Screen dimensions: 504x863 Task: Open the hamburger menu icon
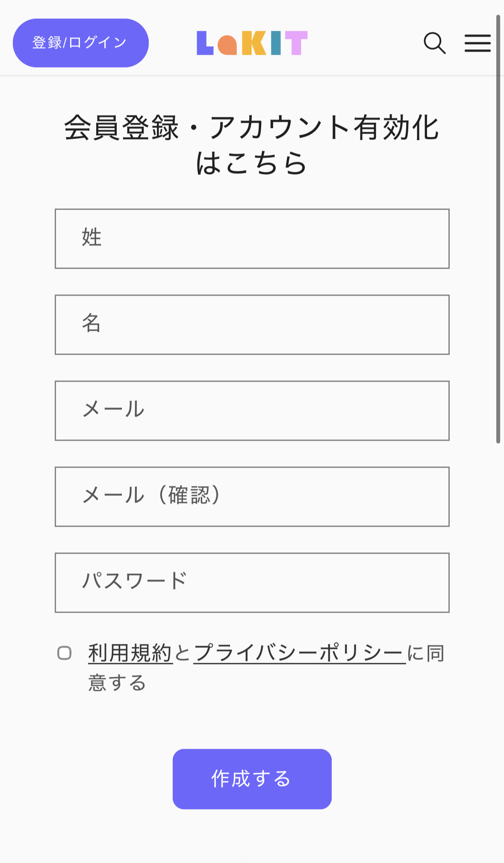tap(477, 43)
